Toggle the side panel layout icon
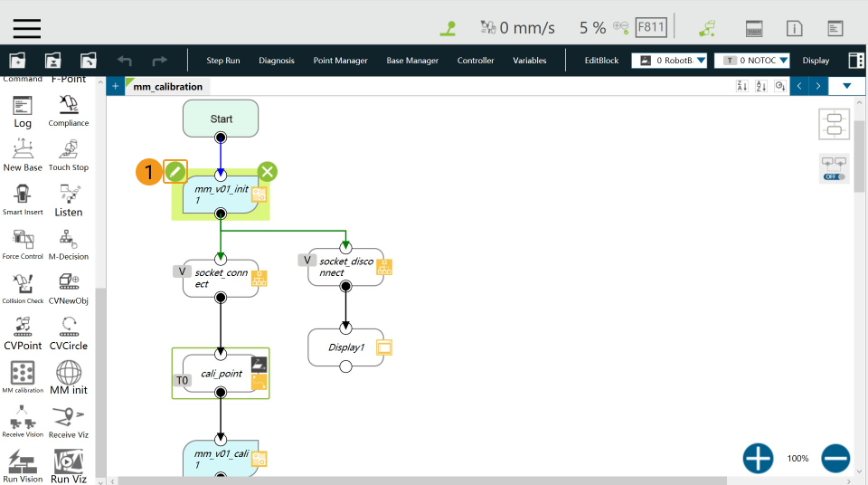This screenshot has height=485, width=868. [856, 61]
